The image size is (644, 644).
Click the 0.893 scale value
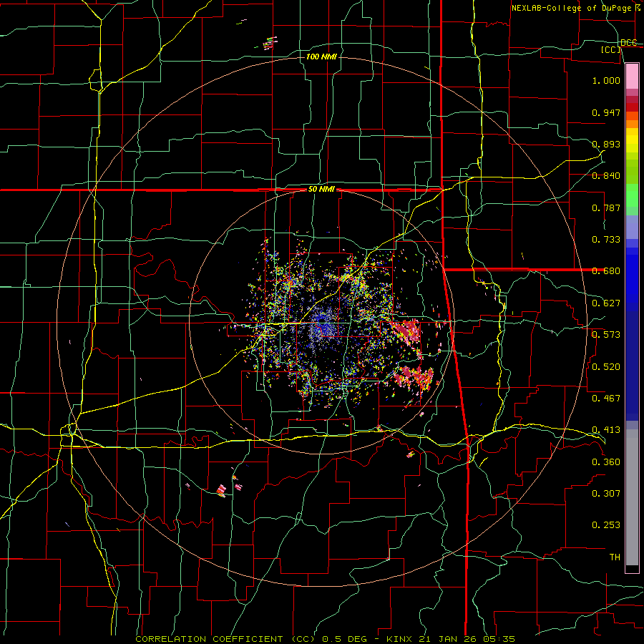[606, 144]
